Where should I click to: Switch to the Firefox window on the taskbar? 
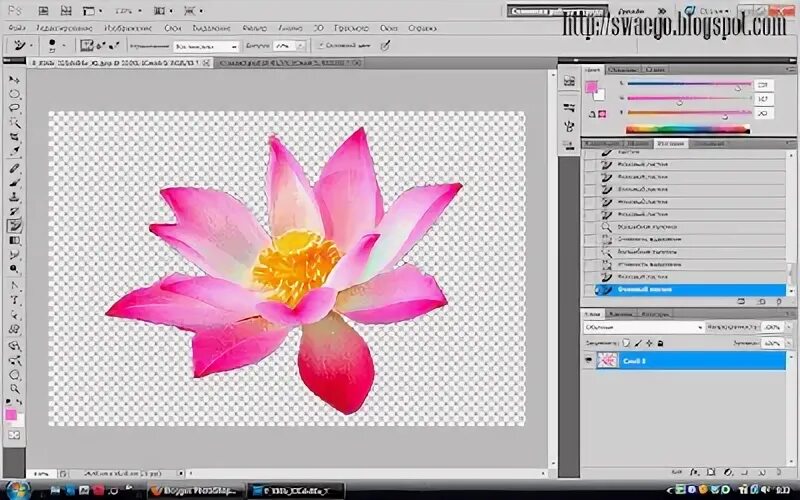point(195,491)
